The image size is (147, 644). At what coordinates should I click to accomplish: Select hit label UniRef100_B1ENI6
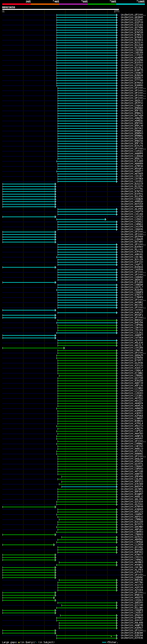(132, 267)
